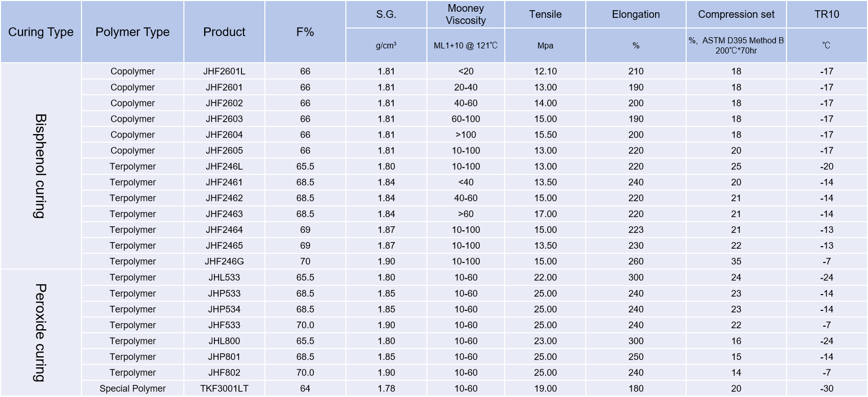
Task: Select the TR10 value -30
Action: click(826, 388)
